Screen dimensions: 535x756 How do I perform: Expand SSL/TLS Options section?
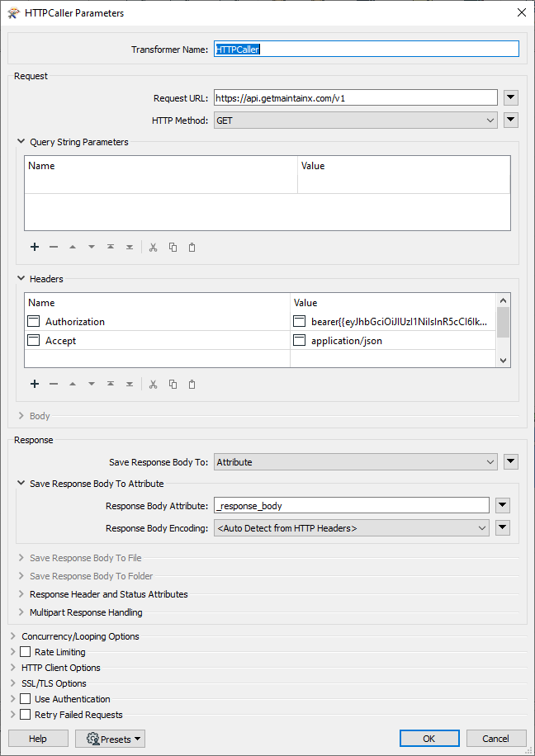click(13, 683)
